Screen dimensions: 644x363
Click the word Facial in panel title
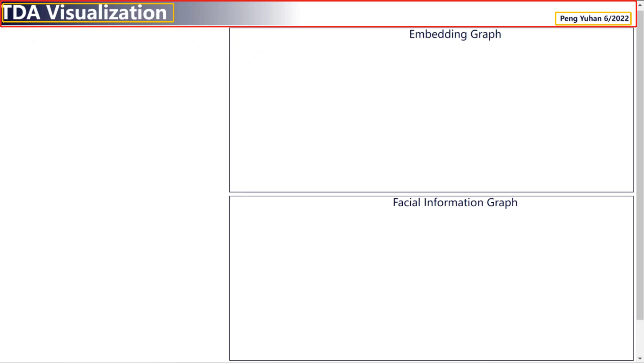pos(407,202)
